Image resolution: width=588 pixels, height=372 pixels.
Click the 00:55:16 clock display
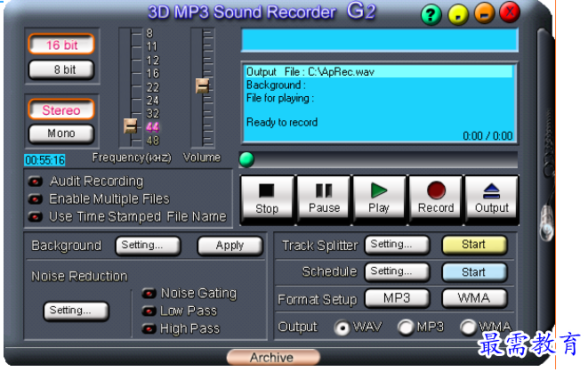pos(44,160)
